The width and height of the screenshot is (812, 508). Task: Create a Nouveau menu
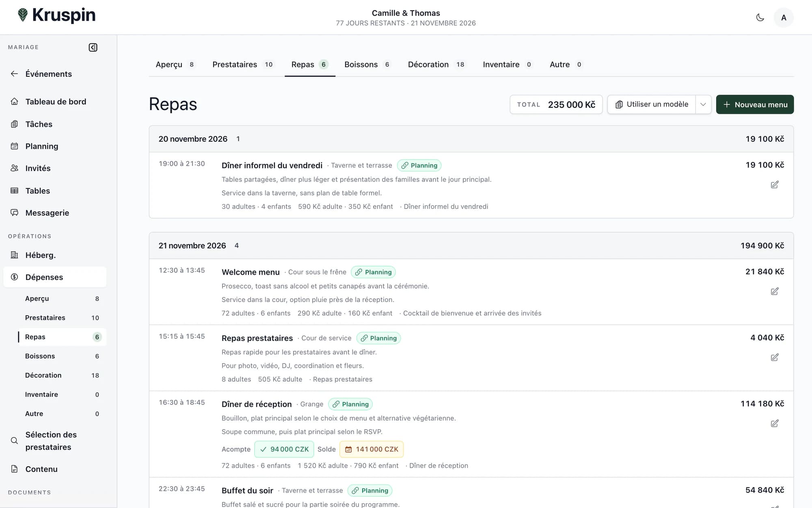point(755,104)
